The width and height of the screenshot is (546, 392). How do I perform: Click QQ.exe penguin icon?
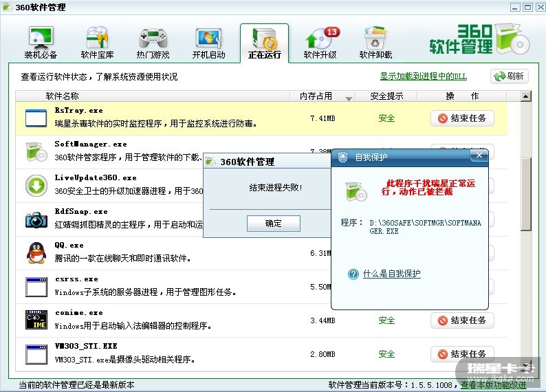[x=36, y=253]
